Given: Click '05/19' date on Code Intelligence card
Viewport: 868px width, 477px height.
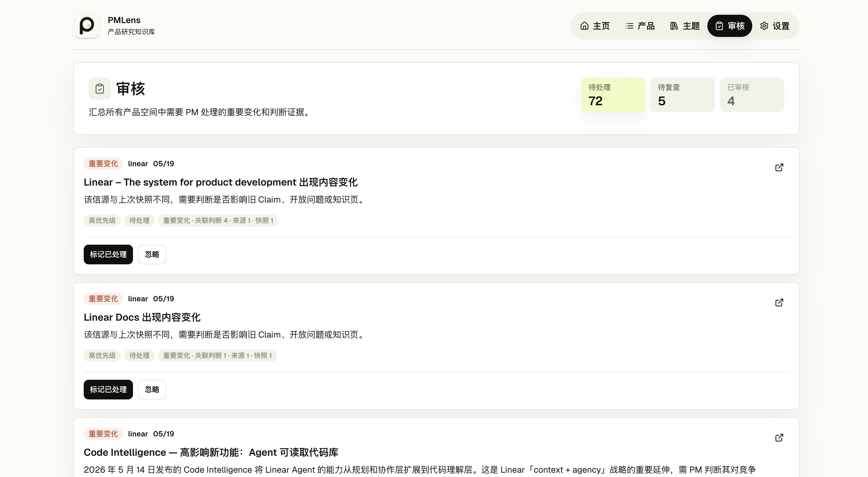Looking at the screenshot, I should point(163,434).
